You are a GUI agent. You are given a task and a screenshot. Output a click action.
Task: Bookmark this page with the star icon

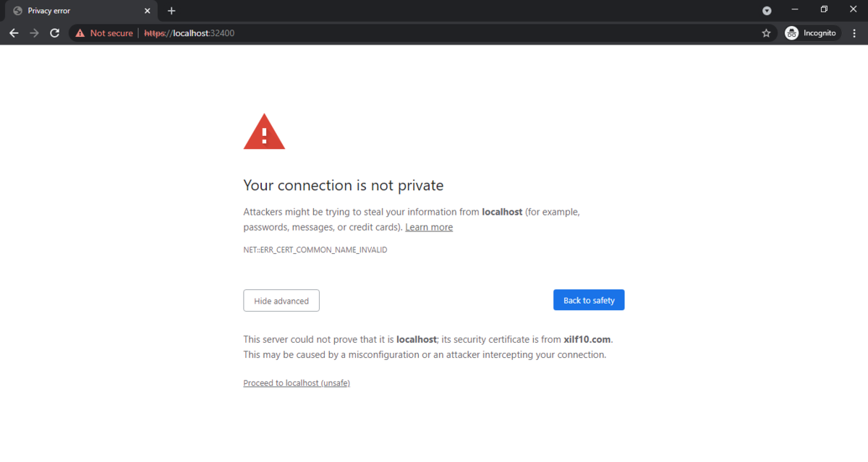[x=766, y=33]
